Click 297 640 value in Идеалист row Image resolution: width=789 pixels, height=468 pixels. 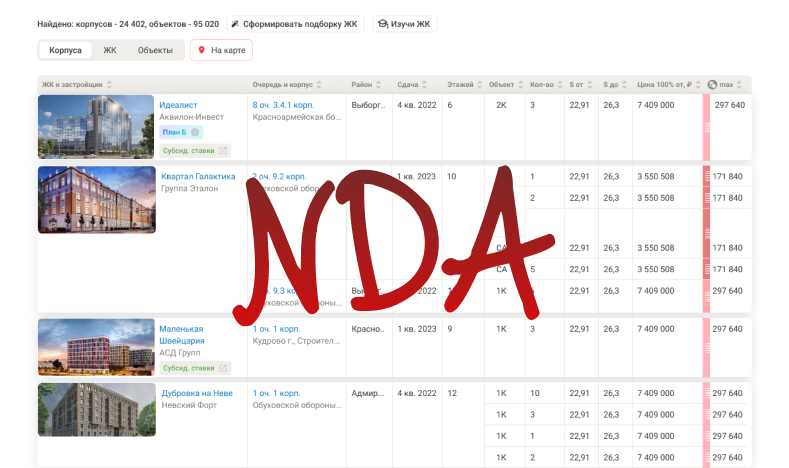pos(730,105)
